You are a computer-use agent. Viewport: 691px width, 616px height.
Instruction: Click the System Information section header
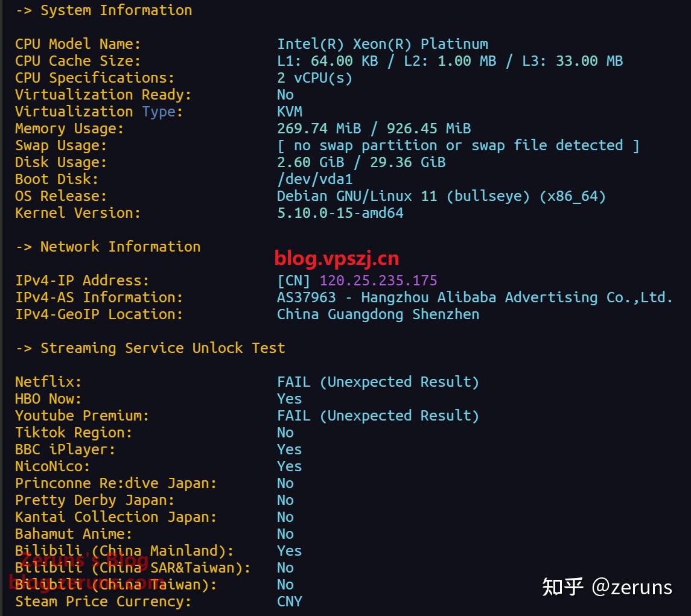[104, 10]
